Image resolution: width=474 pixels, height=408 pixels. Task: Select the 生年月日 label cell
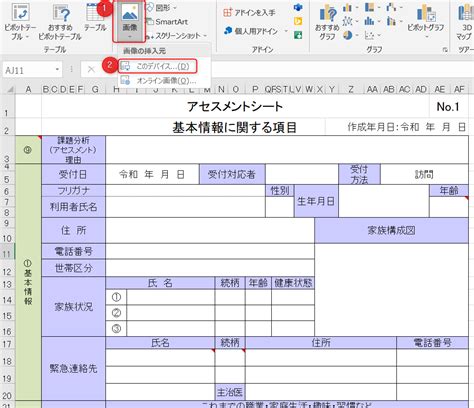(316, 201)
